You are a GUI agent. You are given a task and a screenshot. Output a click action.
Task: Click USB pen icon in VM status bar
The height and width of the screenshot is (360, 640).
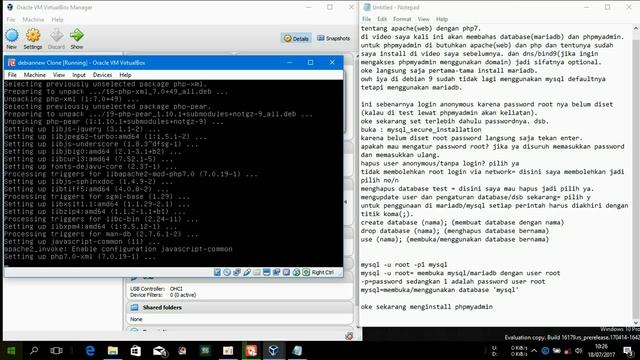pos(247,272)
